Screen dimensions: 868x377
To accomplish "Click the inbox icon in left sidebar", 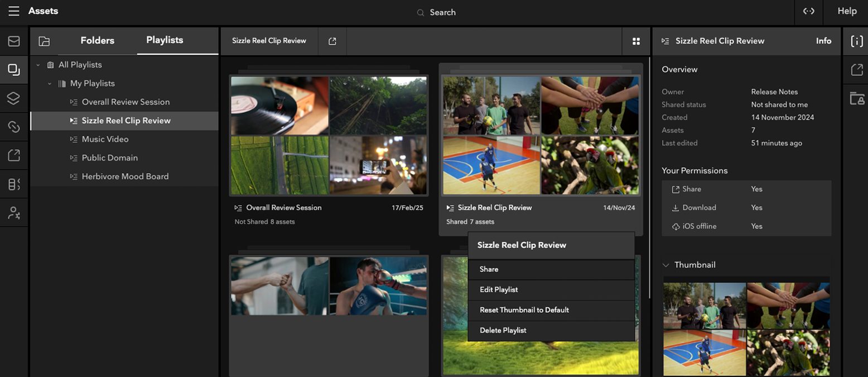I will coord(14,41).
